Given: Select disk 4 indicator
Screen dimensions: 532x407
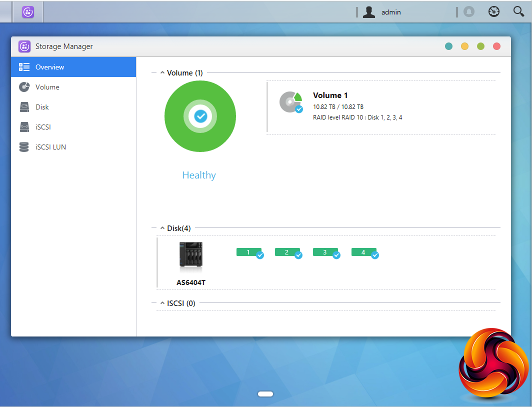Looking at the screenshot, I should (364, 253).
